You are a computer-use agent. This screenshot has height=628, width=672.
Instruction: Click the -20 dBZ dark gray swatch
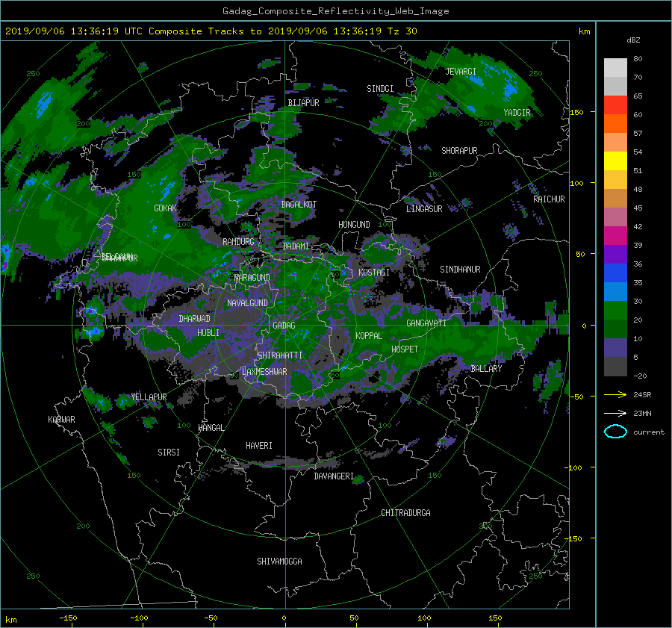615,366
